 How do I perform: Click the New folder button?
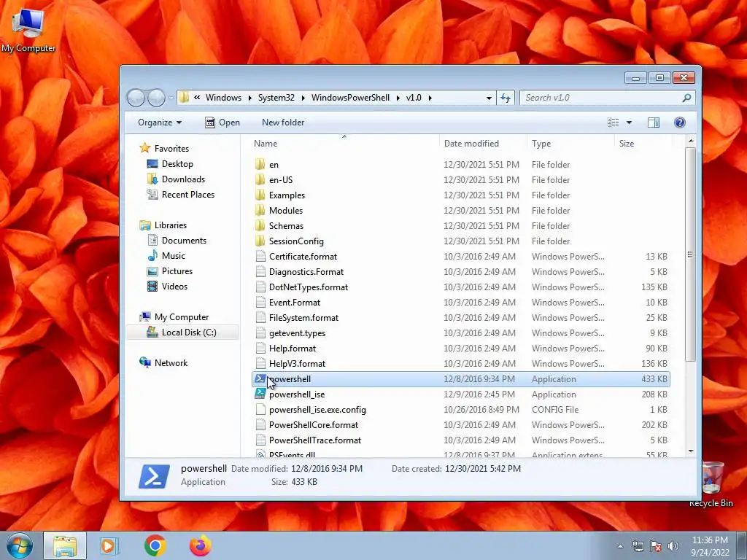tap(283, 122)
